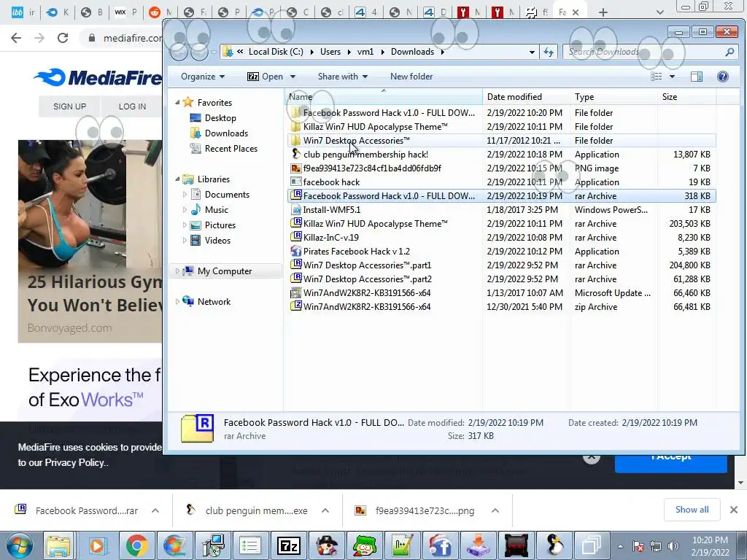Sort by Name column header

click(384, 97)
